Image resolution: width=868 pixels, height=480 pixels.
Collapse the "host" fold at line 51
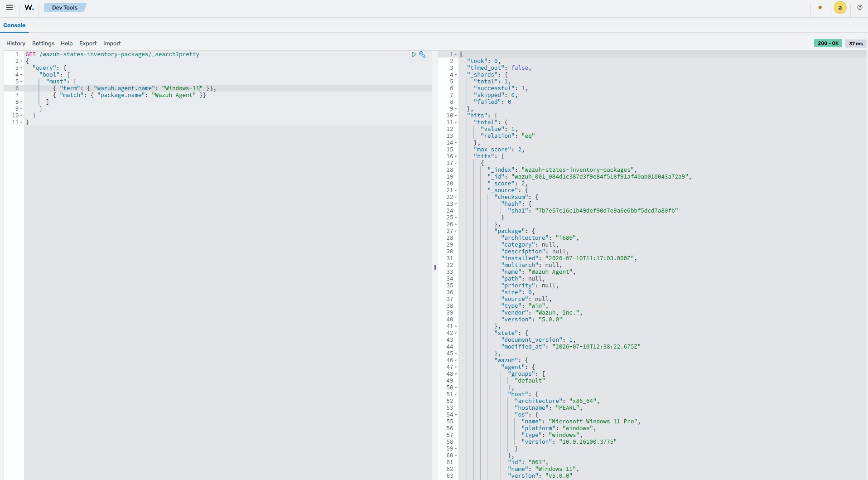click(456, 394)
